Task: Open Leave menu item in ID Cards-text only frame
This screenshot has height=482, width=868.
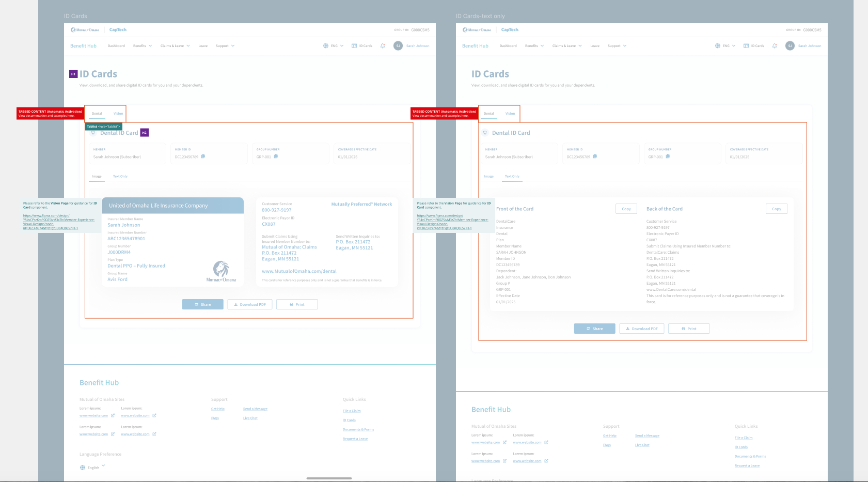Action: click(x=595, y=46)
